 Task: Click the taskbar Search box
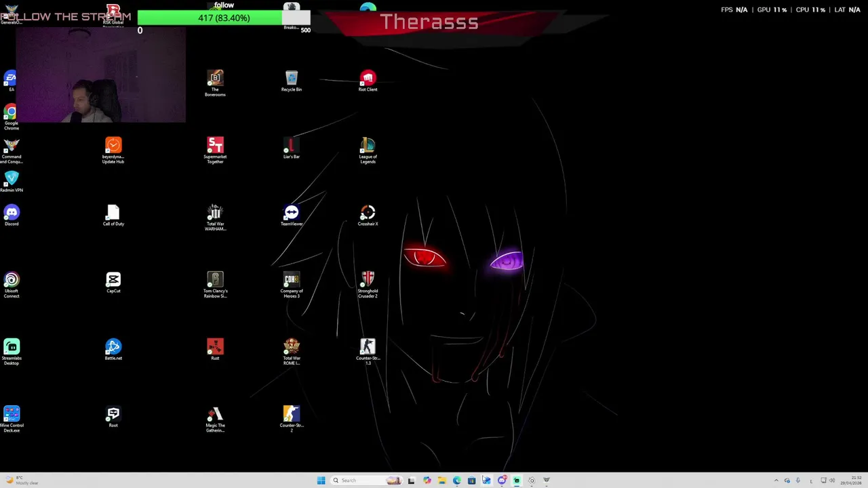coord(367,481)
